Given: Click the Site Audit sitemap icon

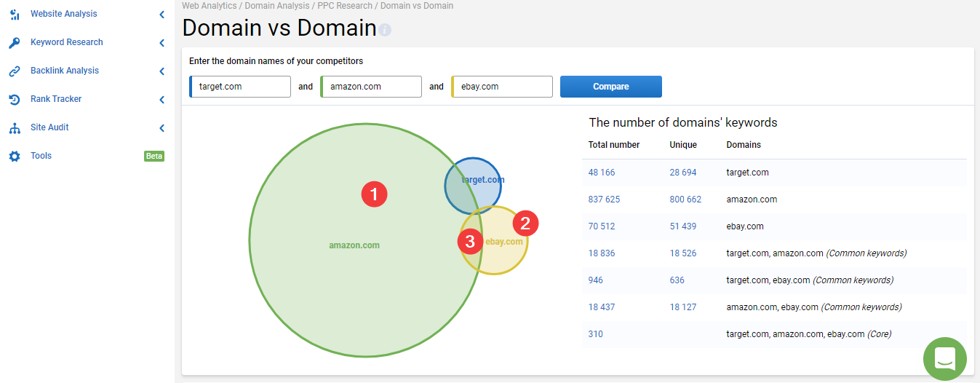Looking at the screenshot, I should [x=15, y=128].
